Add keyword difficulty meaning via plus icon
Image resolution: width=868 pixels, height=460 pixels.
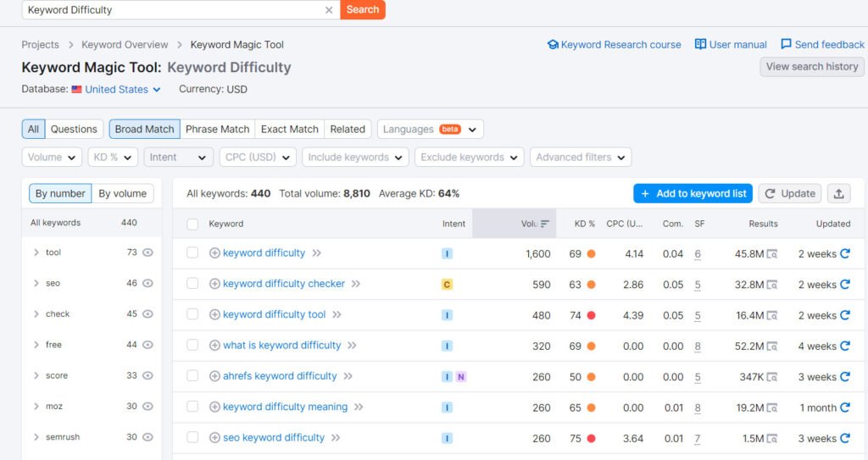point(214,407)
